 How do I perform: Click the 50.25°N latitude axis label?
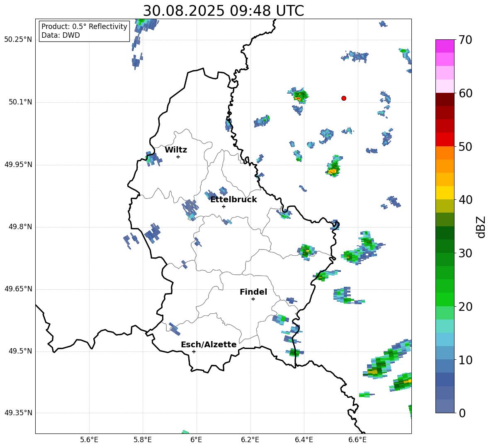pos(18,40)
